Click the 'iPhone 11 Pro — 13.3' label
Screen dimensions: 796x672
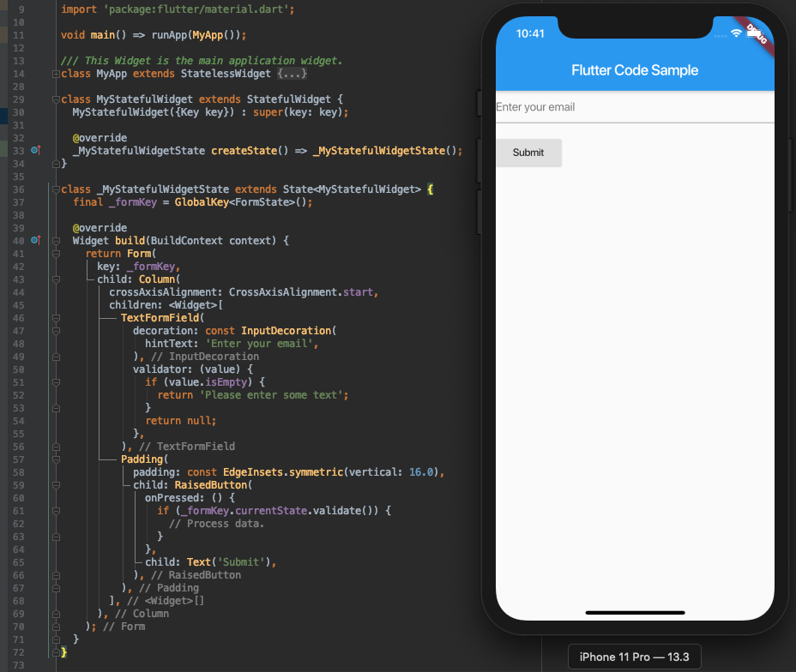click(635, 657)
